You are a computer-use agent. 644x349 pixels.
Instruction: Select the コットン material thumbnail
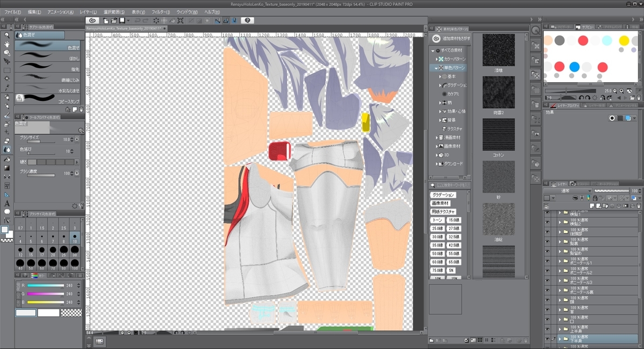click(499, 134)
